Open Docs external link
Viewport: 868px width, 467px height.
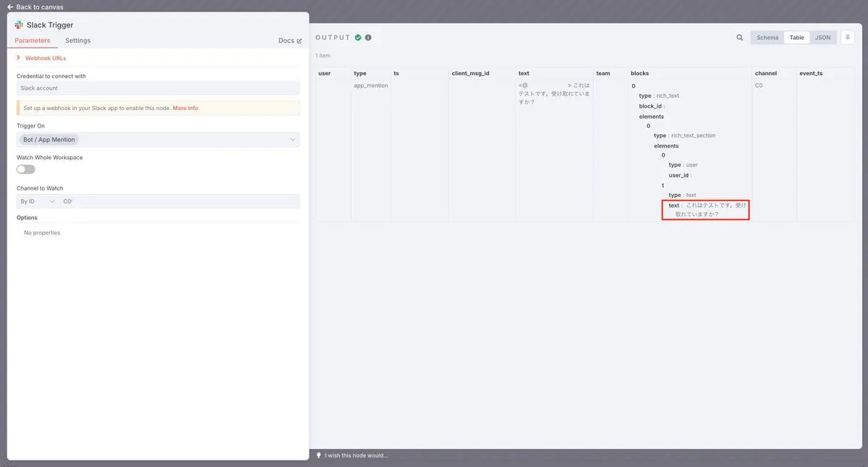click(x=290, y=41)
